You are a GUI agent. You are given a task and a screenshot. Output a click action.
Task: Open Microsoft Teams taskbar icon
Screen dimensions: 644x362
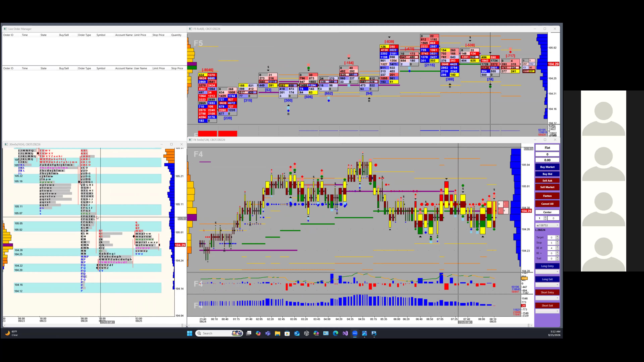coord(268,333)
